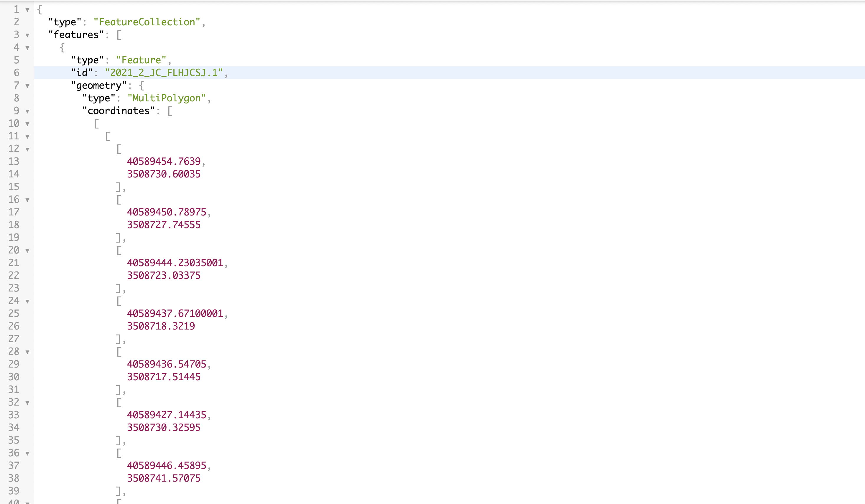Image resolution: width=865 pixels, height=504 pixels.
Task: Collapse nested array at line 10
Action: point(27,124)
